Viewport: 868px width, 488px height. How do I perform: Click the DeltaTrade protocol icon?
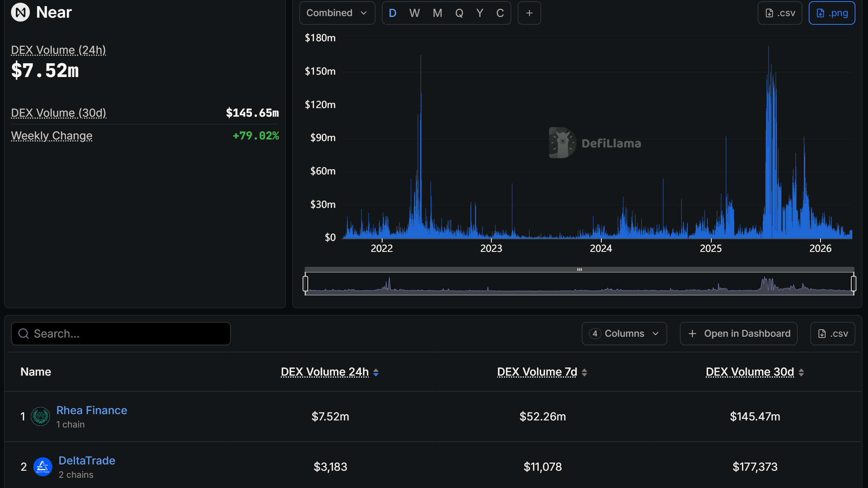43,467
